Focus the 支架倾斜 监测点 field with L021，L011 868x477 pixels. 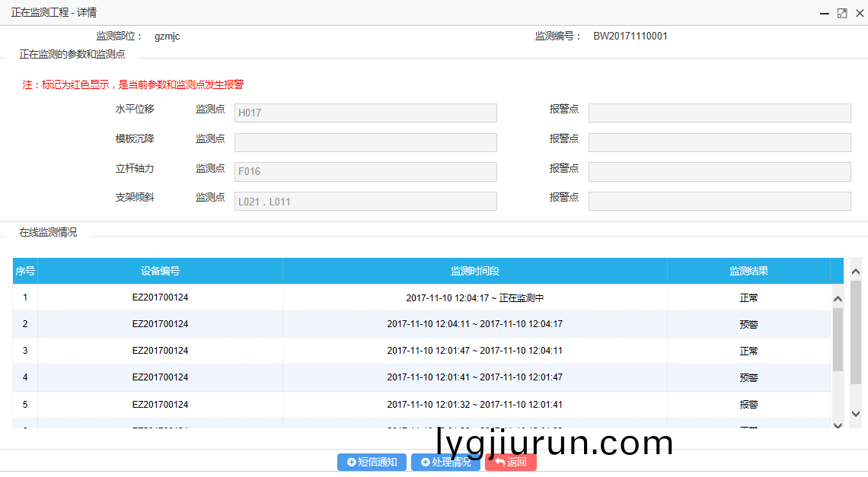pyautogui.click(x=365, y=202)
